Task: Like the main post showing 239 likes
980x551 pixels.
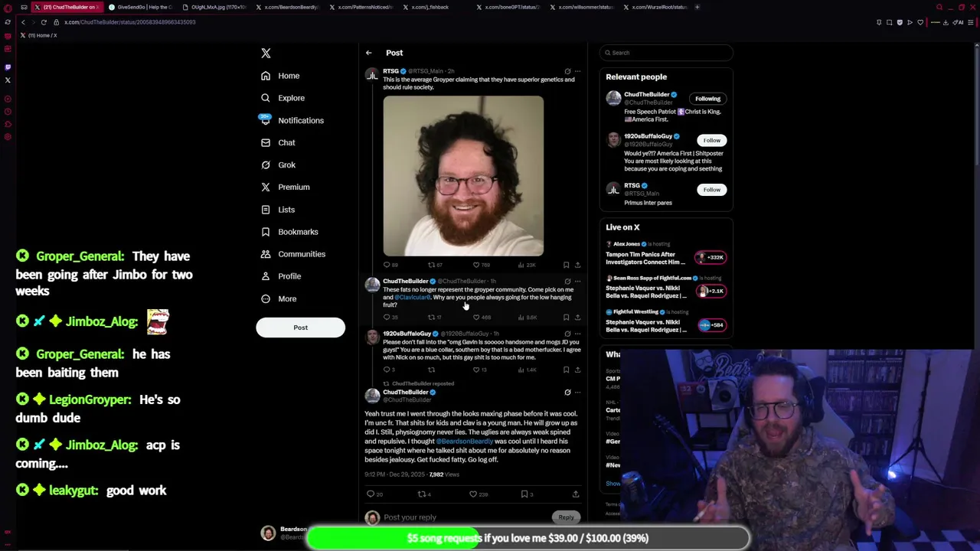Action: click(x=479, y=494)
